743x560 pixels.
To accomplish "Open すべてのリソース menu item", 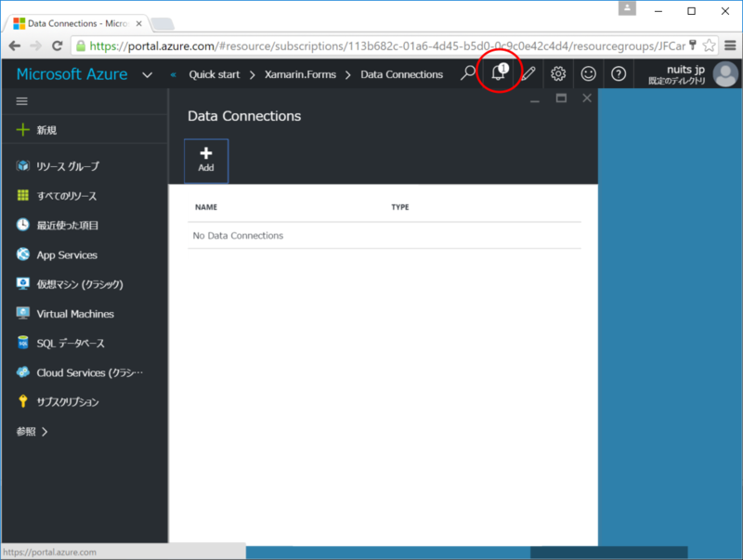I will [85, 195].
